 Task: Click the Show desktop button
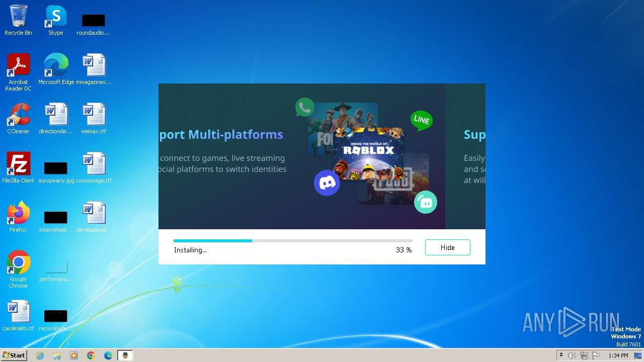coord(638,355)
